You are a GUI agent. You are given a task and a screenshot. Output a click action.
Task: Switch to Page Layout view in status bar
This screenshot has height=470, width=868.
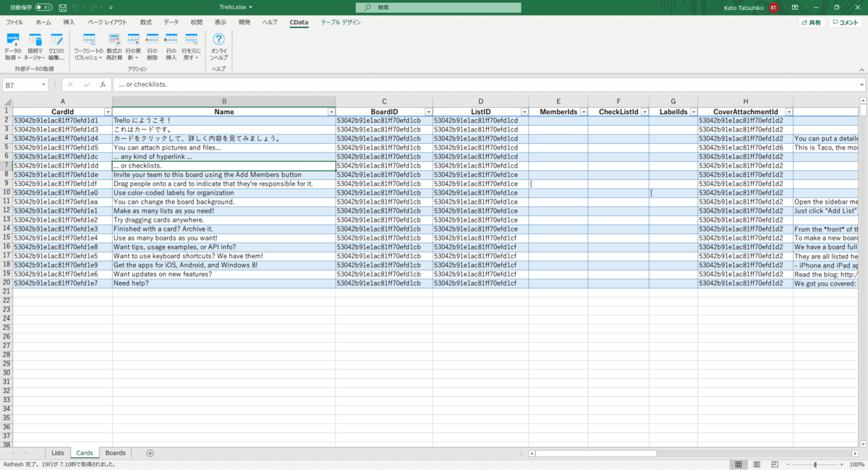(x=756, y=464)
